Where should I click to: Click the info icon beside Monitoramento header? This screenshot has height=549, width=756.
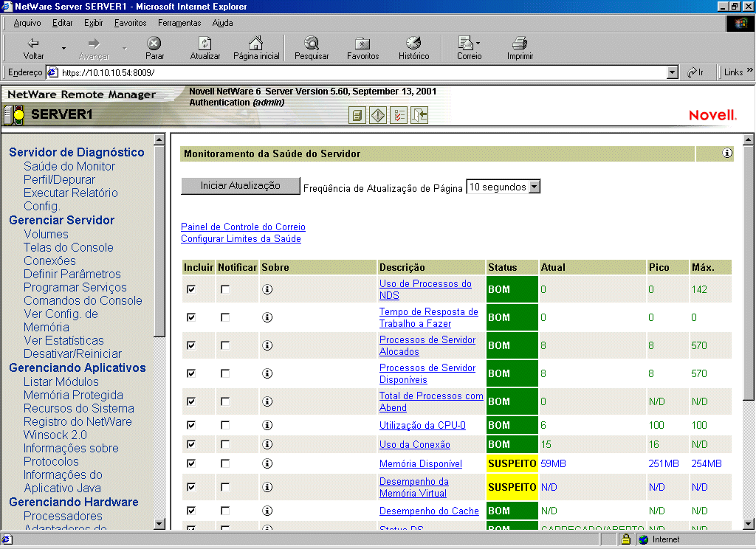point(727,153)
